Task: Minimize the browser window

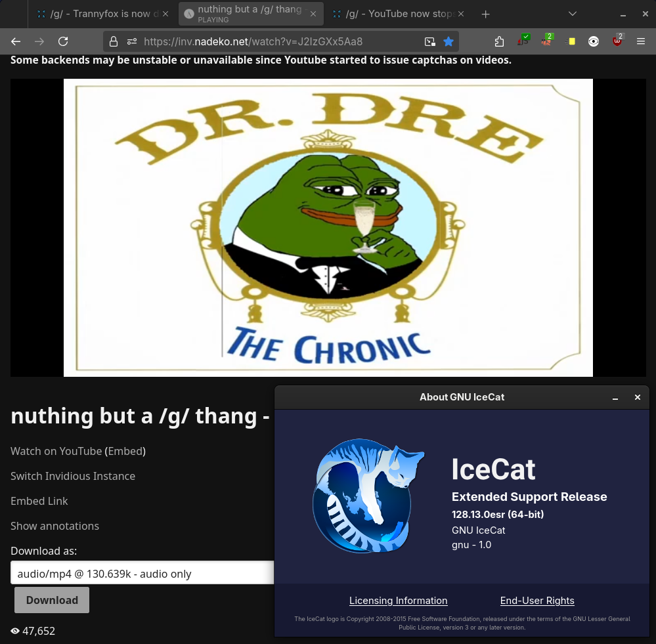Action: 623,14
